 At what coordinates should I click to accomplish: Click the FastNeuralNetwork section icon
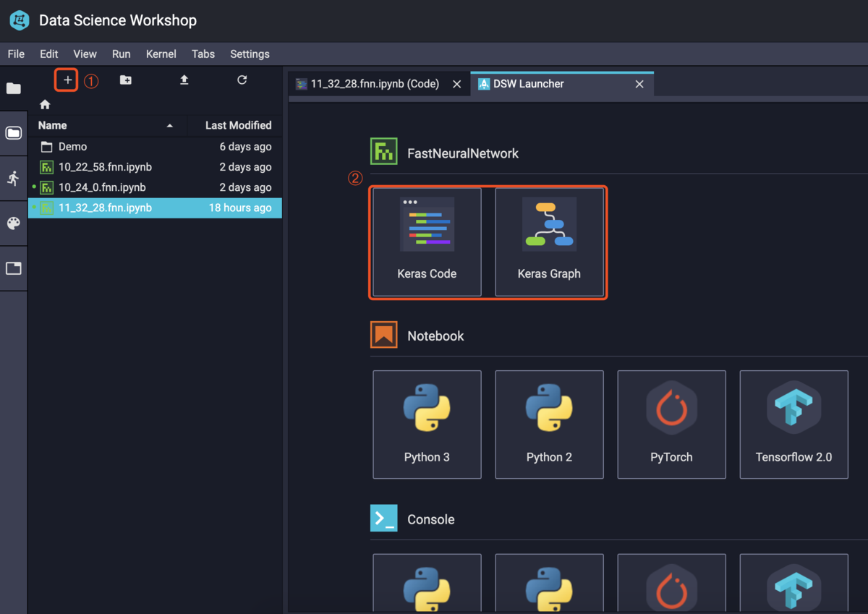pyautogui.click(x=383, y=152)
